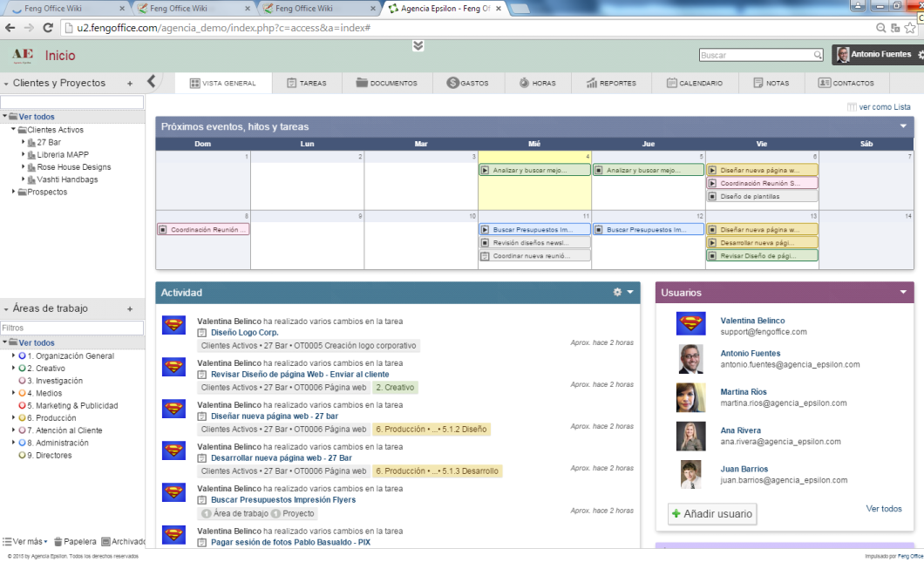Collapse the Usuarios panel arrow
The width and height of the screenshot is (924, 562).
[903, 293]
